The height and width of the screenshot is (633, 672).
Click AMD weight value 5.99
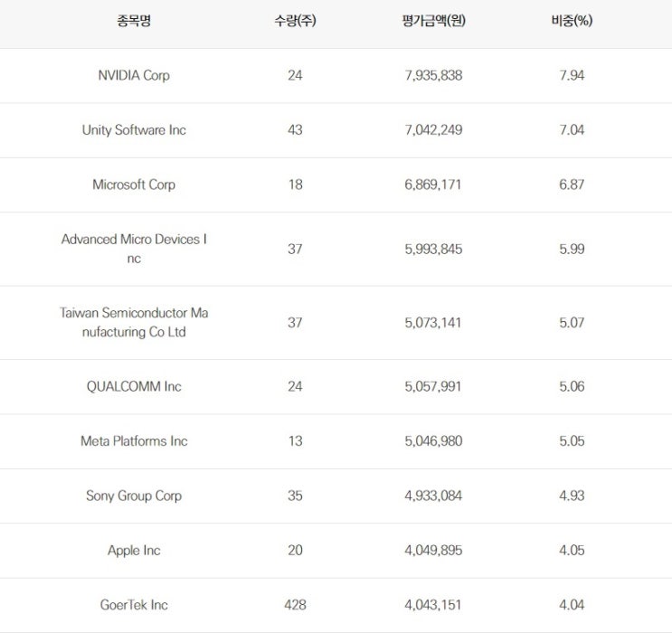572,249
